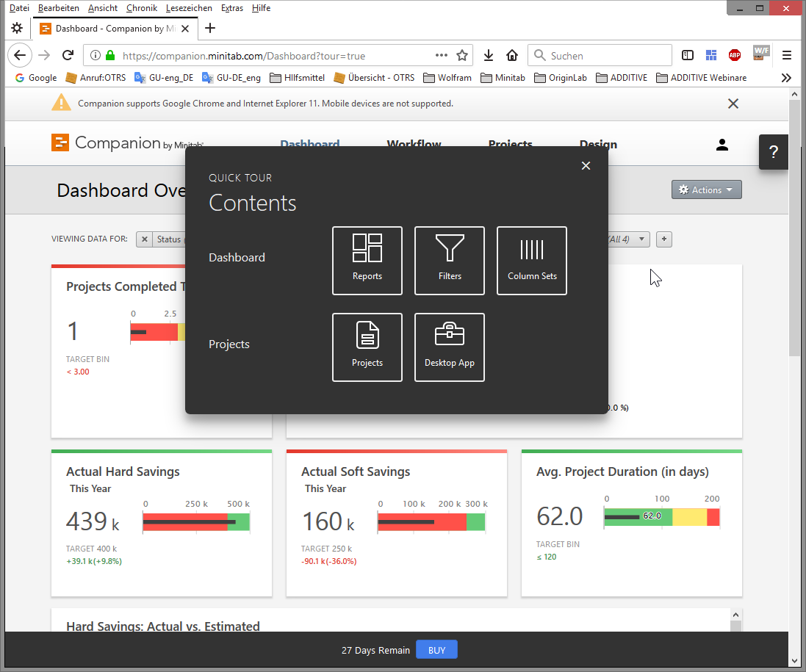Open the user account icon
Image resolution: width=806 pixels, height=672 pixels.
pos(722,145)
